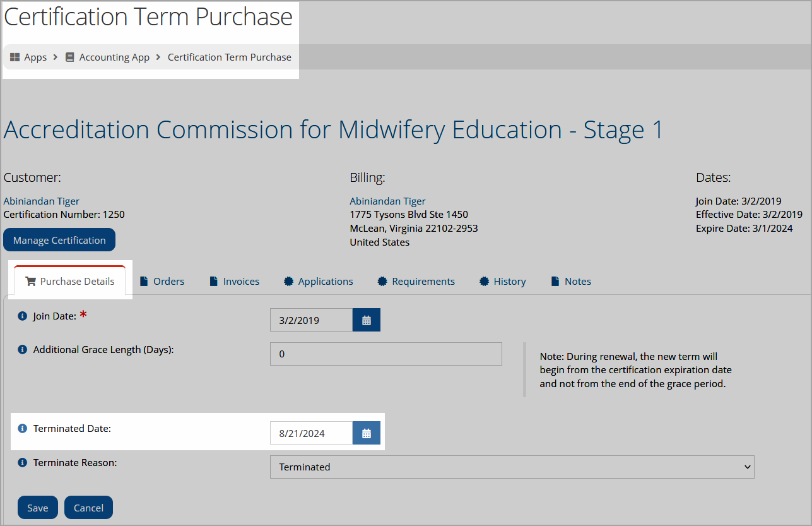This screenshot has width=812, height=526.
Task: Click the info icon beside Terminated Date
Action: tap(23, 428)
